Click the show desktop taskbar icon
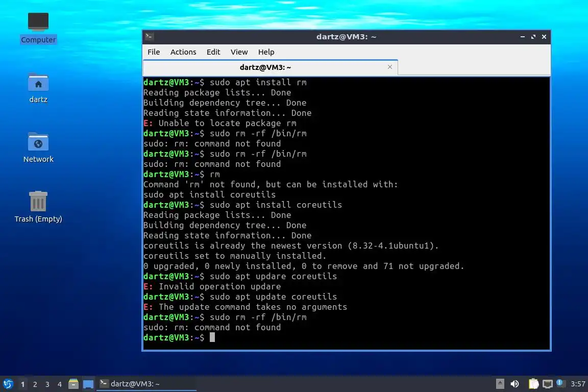Viewport: 588px width, 392px height. tap(88, 384)
